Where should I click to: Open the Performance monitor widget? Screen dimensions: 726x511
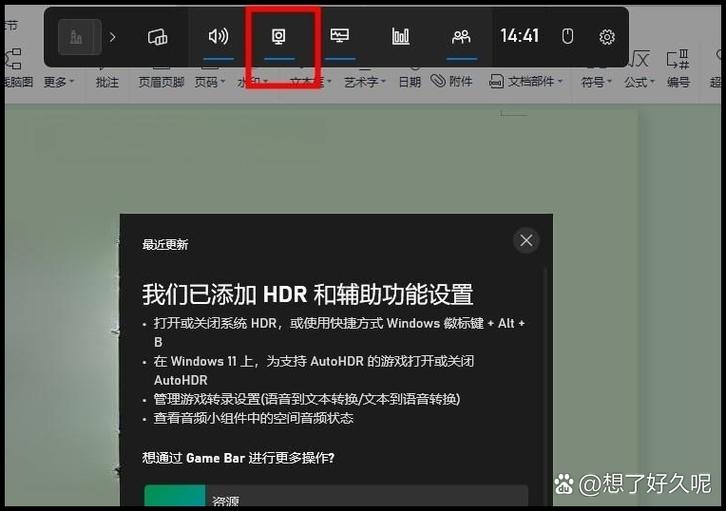[x=340, y=36]
